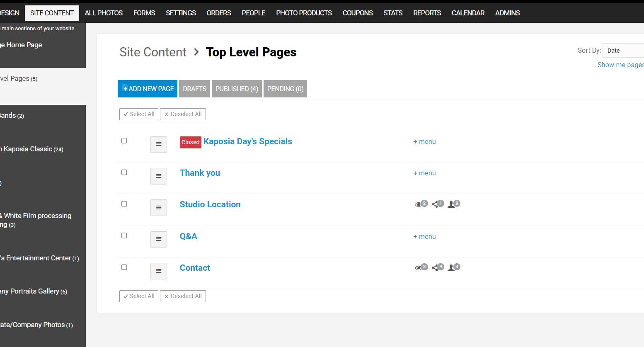Image resolution: width=644 pixels, height=347 pixels.
Task: Click + menu for Q&A page
Action: pos(424,236)
